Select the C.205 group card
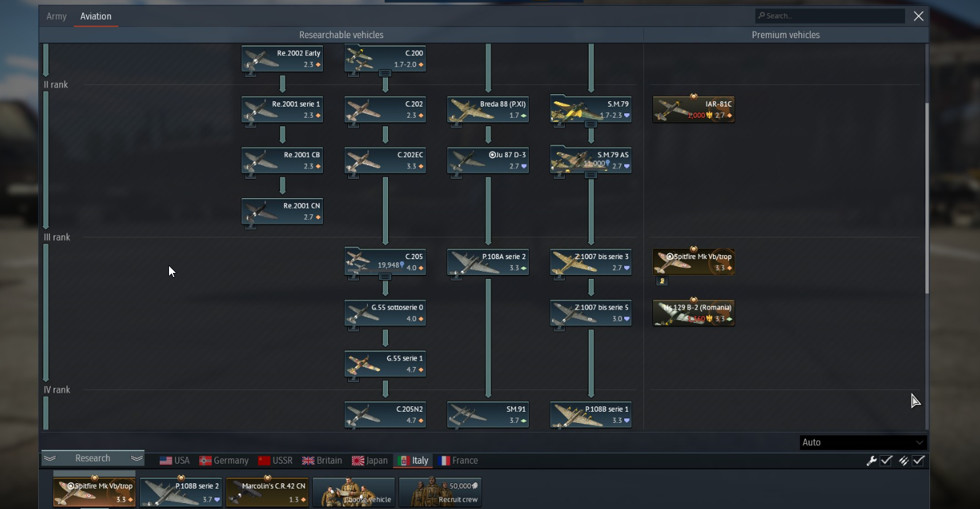Image resolution: width=980 pixels, height=509 pixels. pyautogui.click(x=385, y=262)
